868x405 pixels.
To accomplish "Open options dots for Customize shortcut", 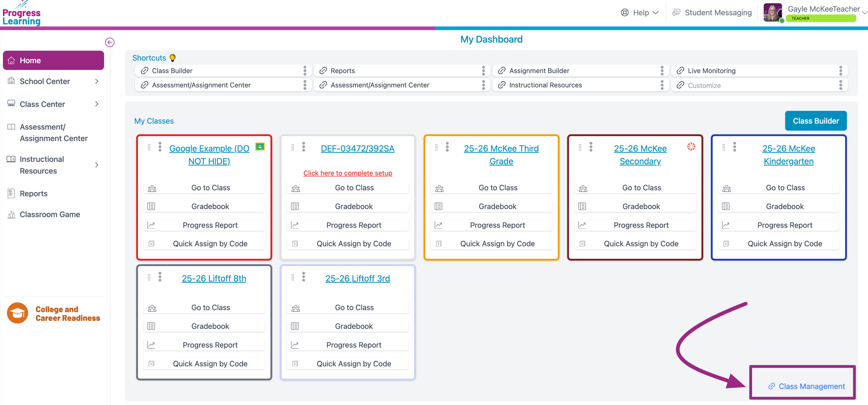I will click(840, 85).
